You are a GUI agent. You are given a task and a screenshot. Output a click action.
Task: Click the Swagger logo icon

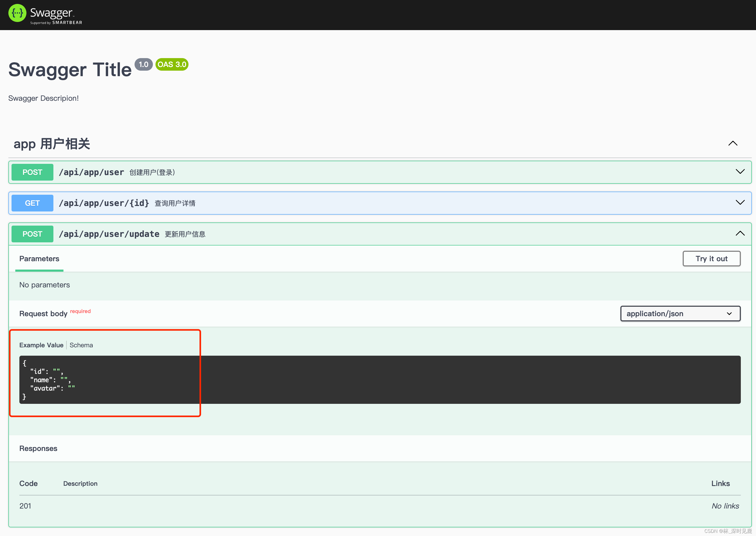(17, 13)
